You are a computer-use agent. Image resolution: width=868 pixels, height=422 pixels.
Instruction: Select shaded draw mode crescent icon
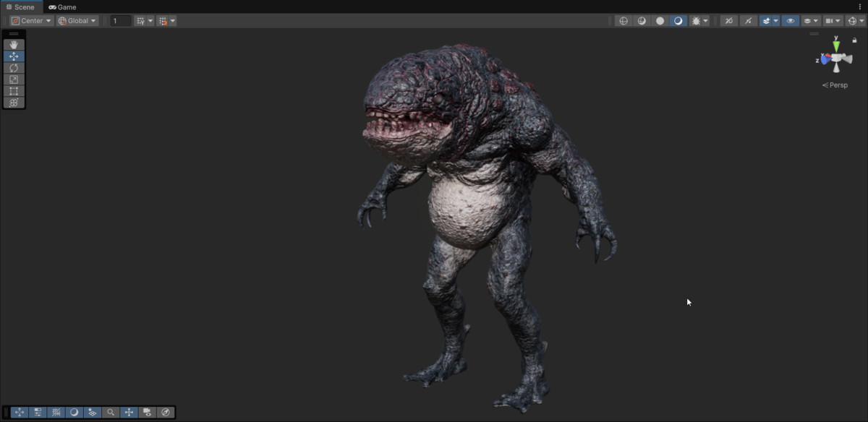pos(678,21)
